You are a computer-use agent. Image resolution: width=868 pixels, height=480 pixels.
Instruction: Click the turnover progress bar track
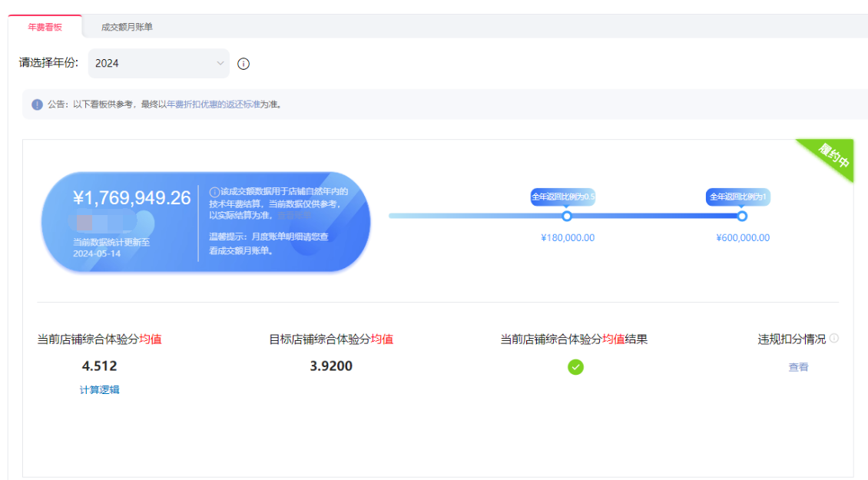coord(476,216)
